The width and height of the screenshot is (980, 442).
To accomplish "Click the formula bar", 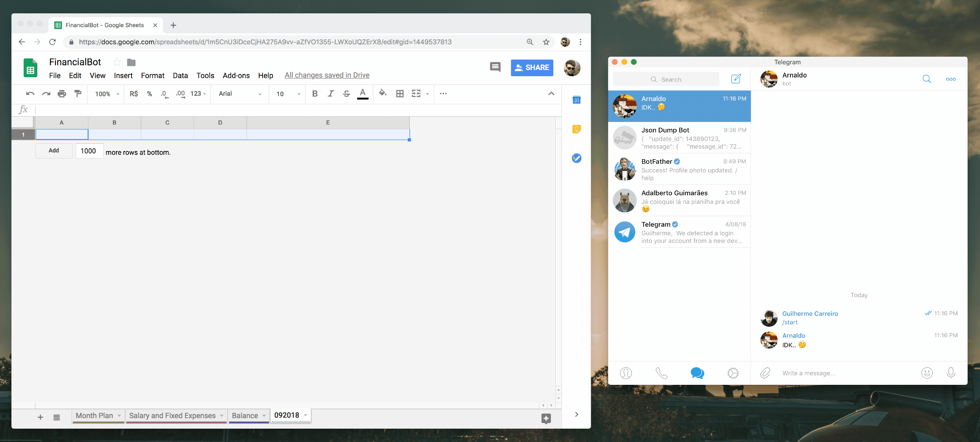I will pos(298,110).
